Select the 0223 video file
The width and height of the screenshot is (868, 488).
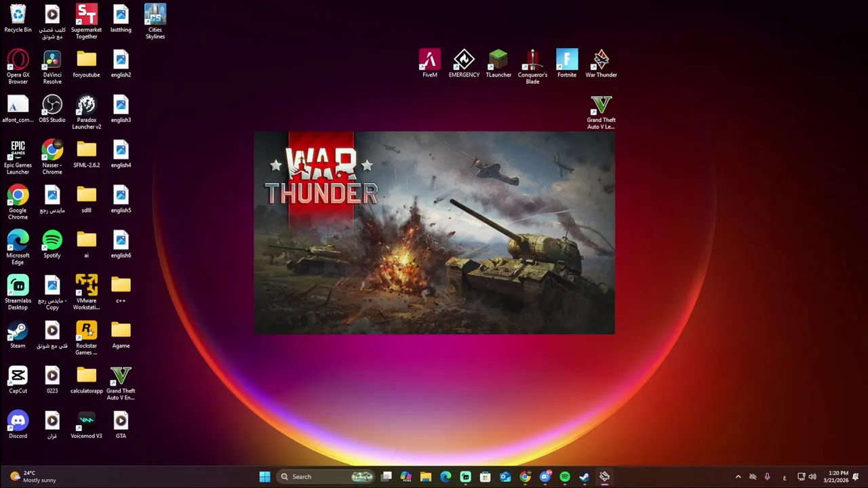click(x=52, y=380)
